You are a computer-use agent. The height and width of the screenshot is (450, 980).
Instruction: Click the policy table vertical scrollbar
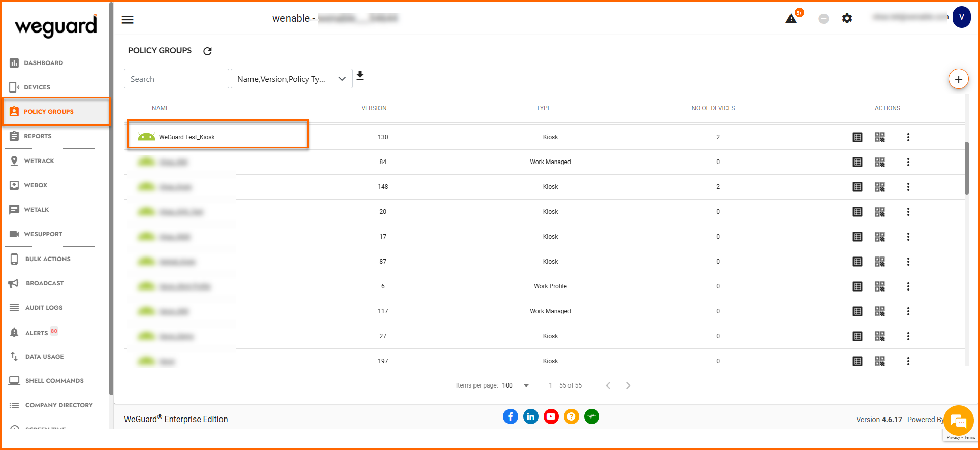tap(967, 168)
